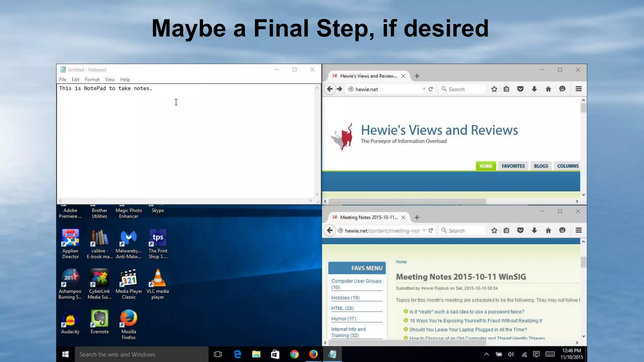The image size is (644, 362).
Task: Open the CyberLink Media Suite desktop icon
Action: (x=99, y=284)
